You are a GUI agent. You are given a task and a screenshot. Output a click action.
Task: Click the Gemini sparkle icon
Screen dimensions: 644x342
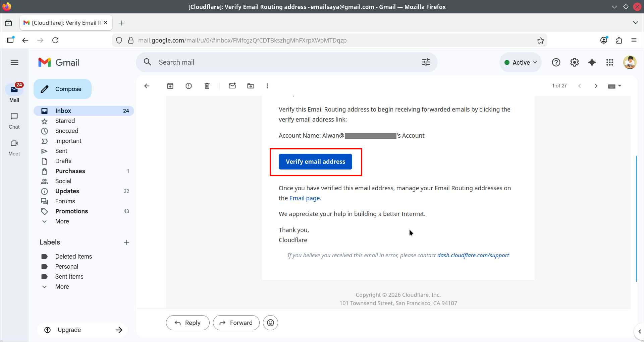coord(592,63)
